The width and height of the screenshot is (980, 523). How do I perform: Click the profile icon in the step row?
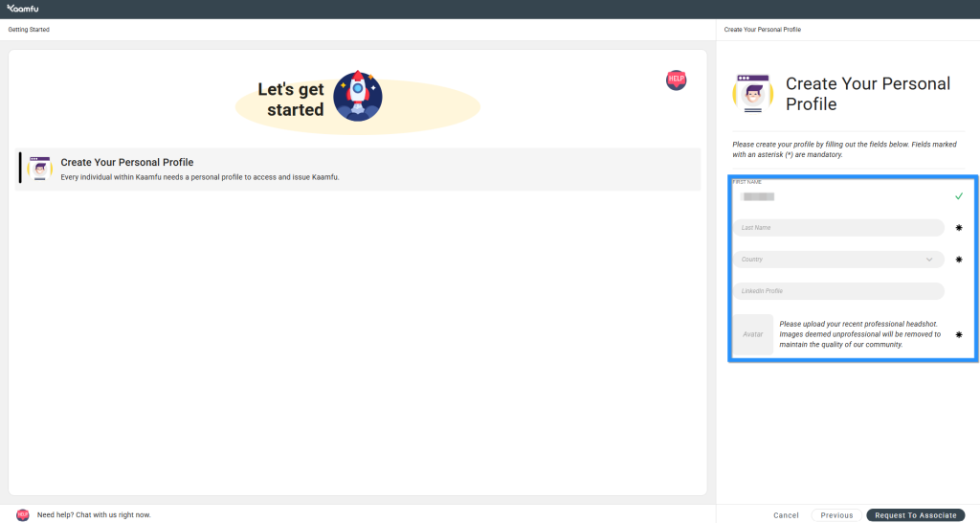point(39,169)
